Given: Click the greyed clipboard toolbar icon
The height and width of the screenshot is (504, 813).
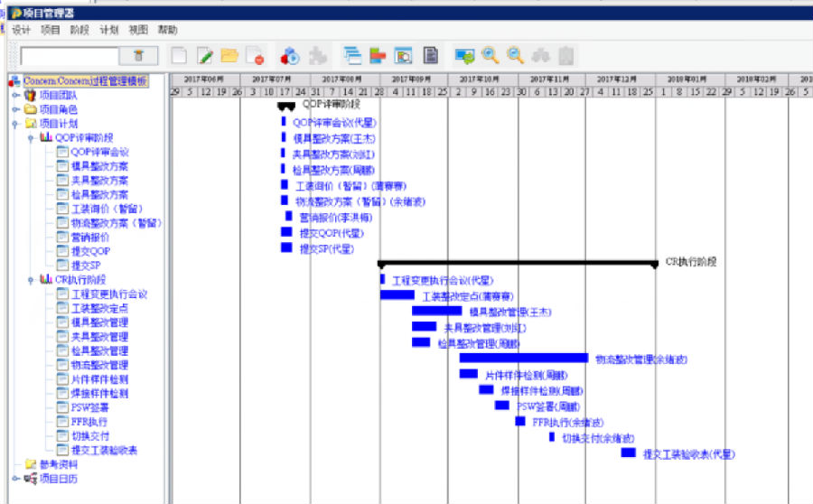Looking at the screenshot, I should (x=565, y=55).
